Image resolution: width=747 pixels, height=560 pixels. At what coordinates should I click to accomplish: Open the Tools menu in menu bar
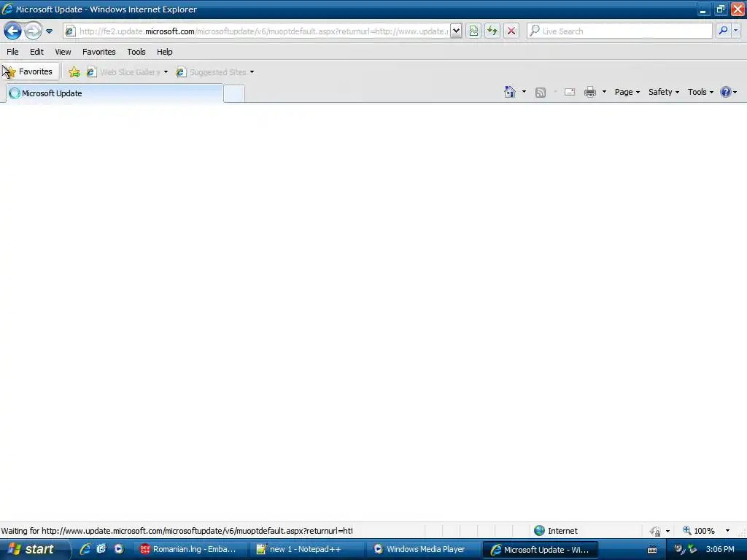pos(136,52)
